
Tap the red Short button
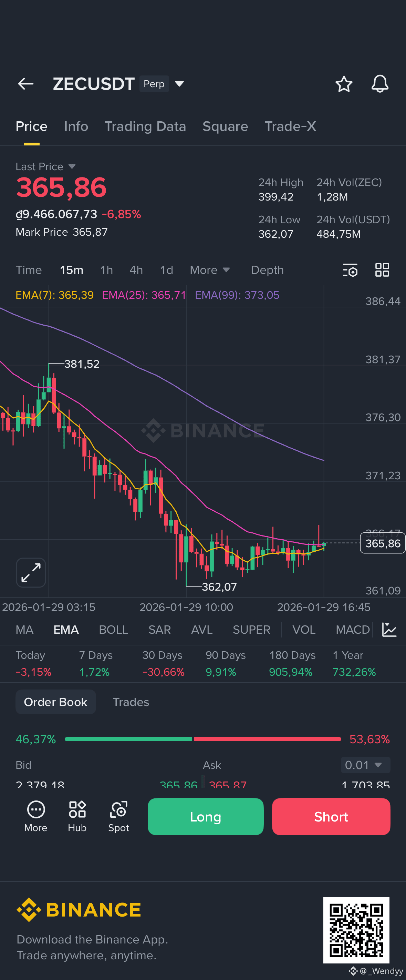[x=331, y=817]
